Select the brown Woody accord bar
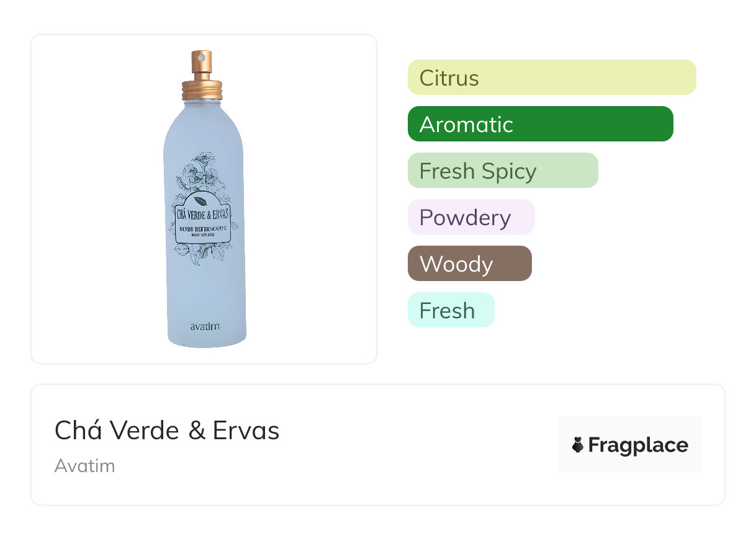Viewport: 756px width, 536px height. click(469, 264)
